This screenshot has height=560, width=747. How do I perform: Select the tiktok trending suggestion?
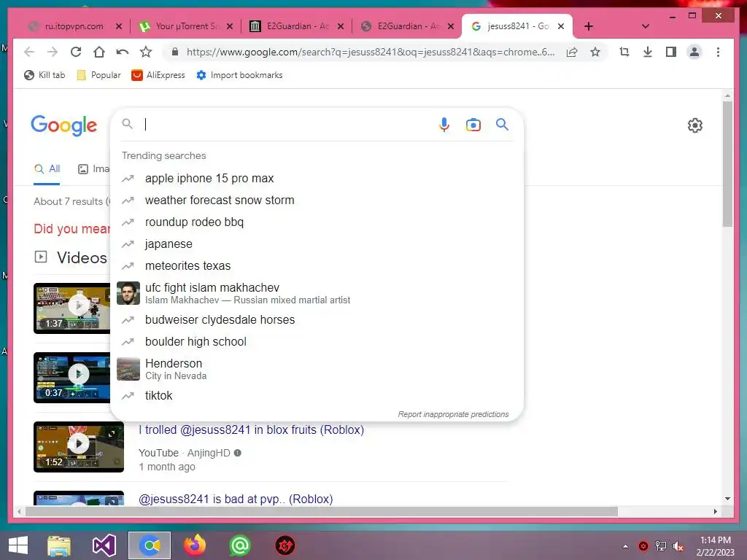(317, 396)
